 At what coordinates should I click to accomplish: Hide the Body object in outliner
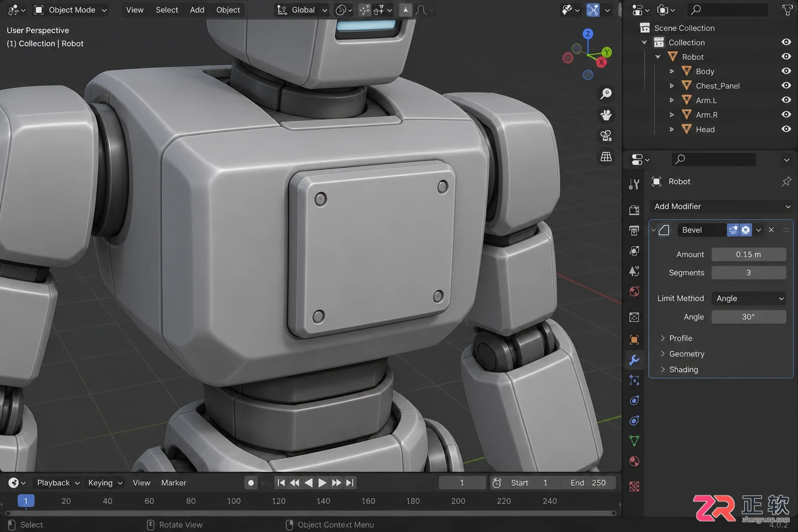(786, 71)
